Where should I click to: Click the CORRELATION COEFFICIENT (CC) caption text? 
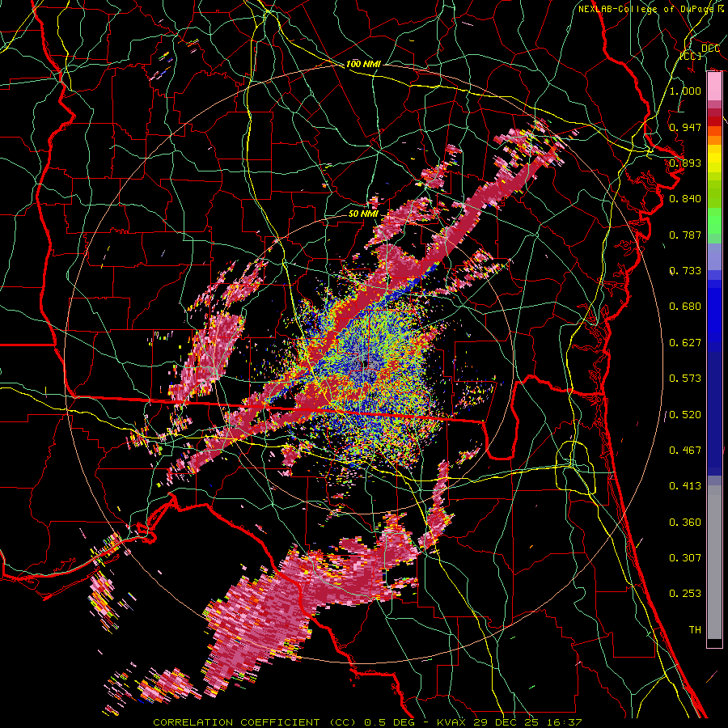pos(255,722)
